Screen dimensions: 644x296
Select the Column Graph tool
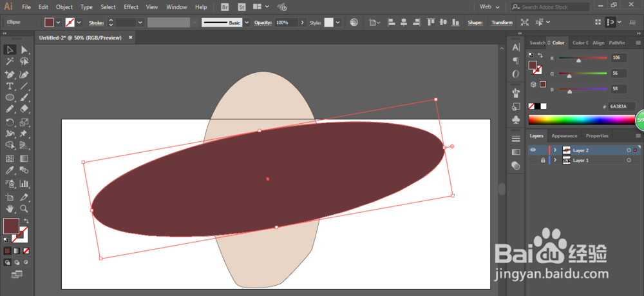coord(24,183)
